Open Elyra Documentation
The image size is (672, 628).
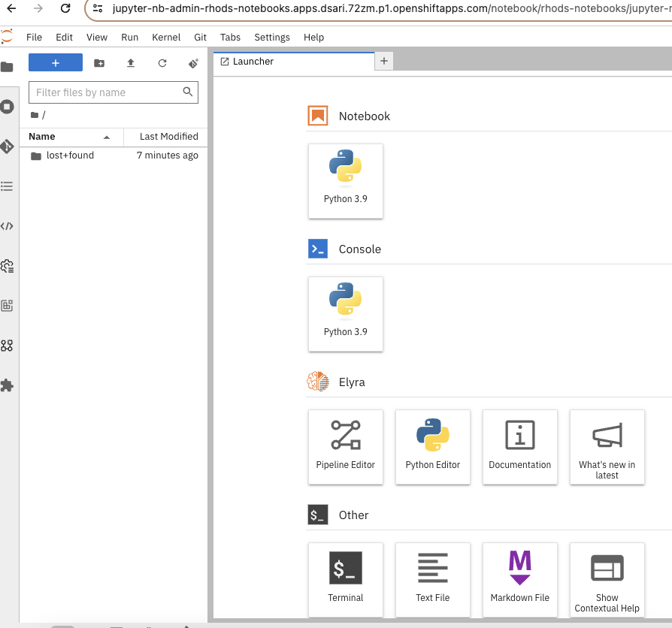(520, 447)
